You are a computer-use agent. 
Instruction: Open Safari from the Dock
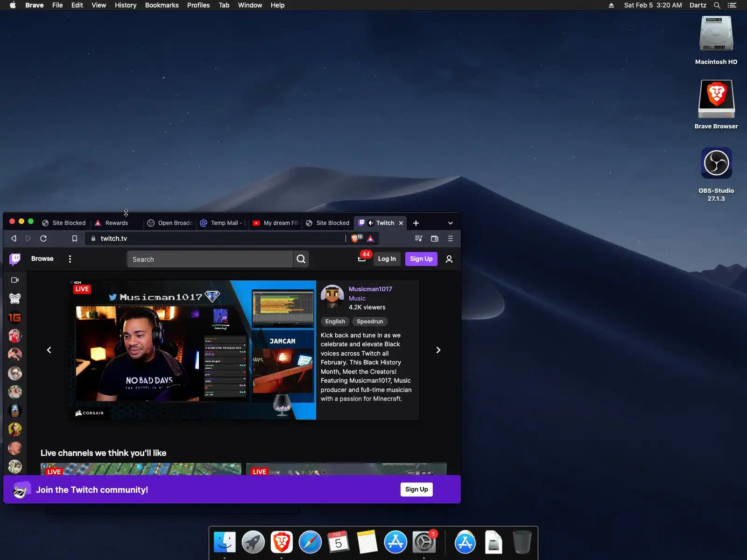pyautogui.click(x=310, y=542)
